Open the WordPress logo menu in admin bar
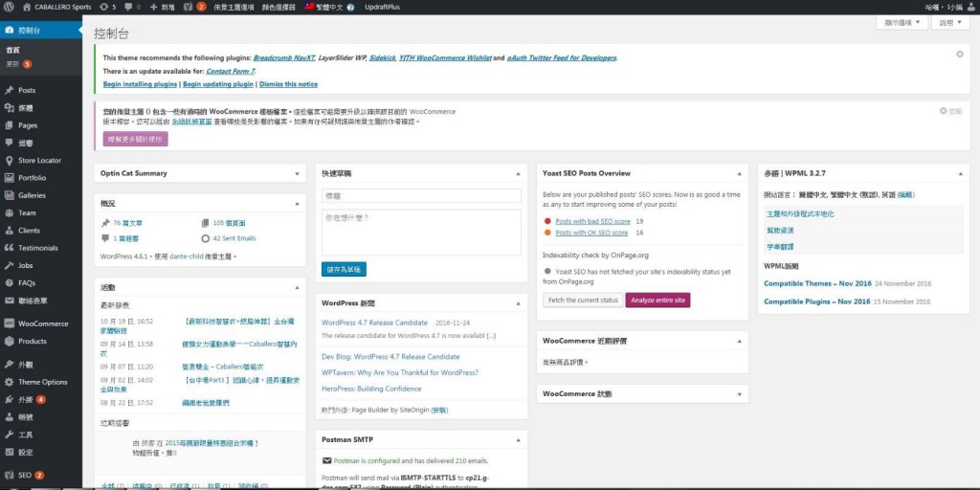 [9, 7]
